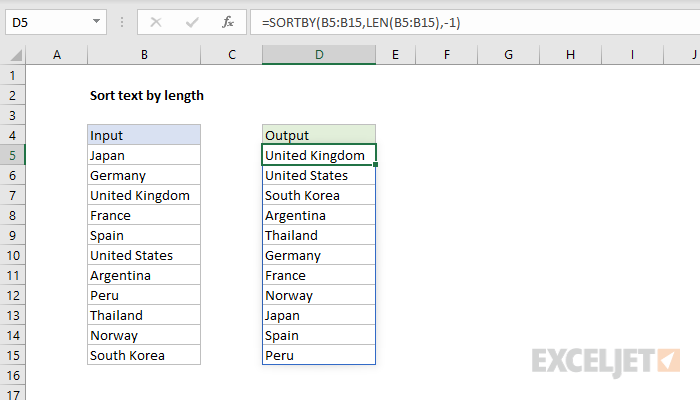Select row 7 header
Viewport: 700px width, 400px height.
tap(12, 195)
